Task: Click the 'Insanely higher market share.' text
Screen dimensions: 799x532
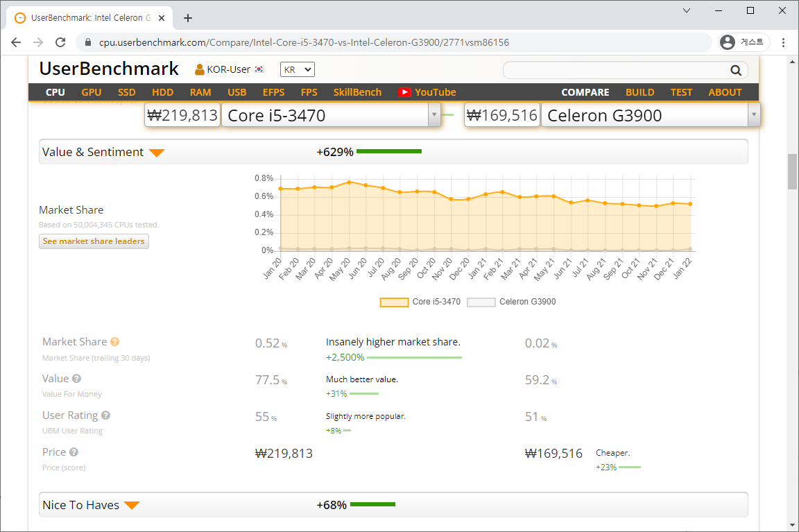Action: click(x=393, y=342)
